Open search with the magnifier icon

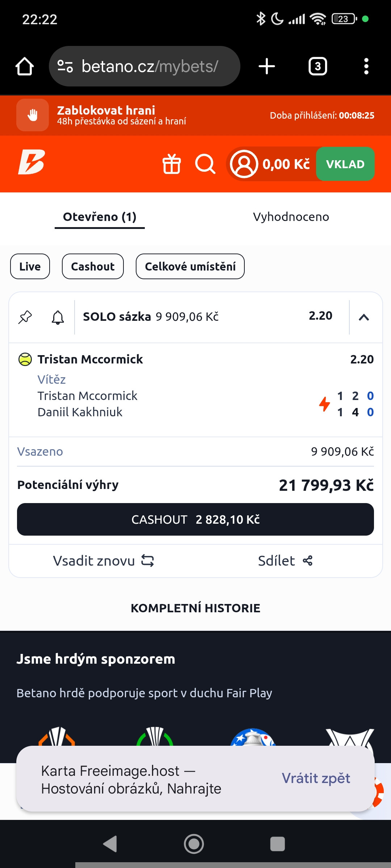coord(205,164)
